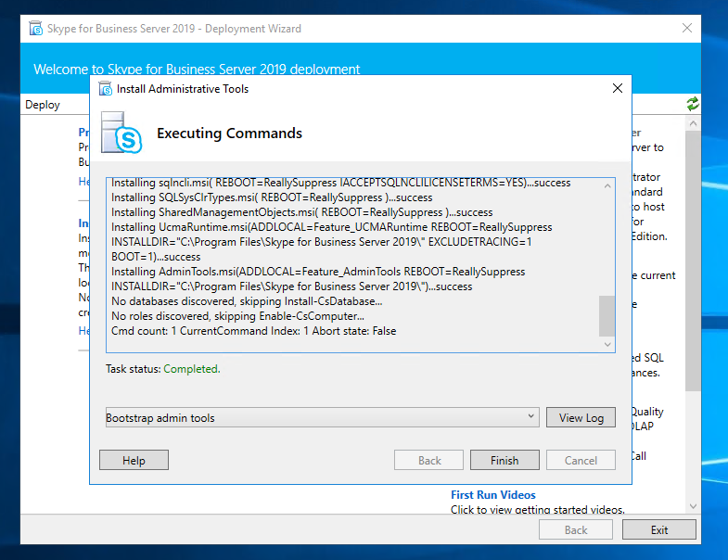
Task: Click the 'Cmd count: 1' log line
Action: [254, 331]
